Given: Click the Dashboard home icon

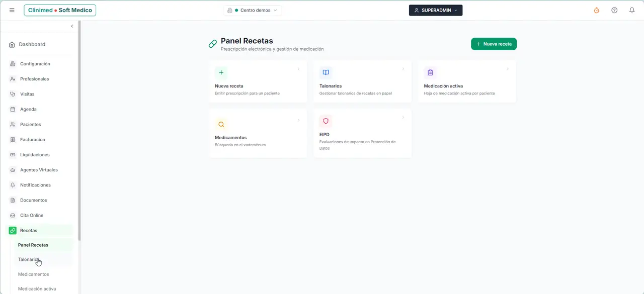Looking at the screenshot, I should click(12, 44).
